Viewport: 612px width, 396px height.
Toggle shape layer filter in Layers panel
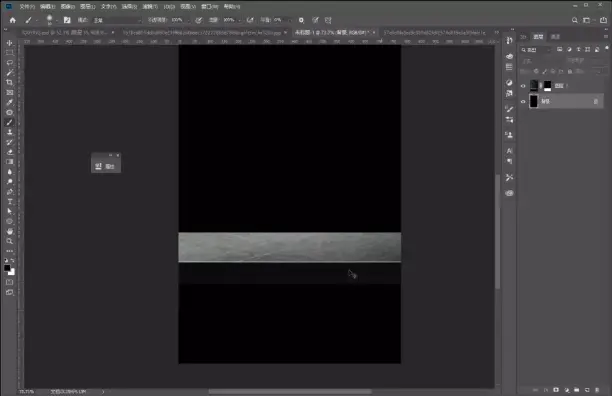coord(587,50)
